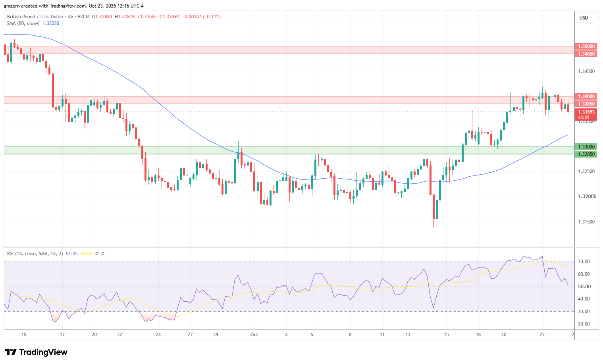Click the close price C1.33693 in the header
Screen dimensions: 603x364
click(170, 17)
